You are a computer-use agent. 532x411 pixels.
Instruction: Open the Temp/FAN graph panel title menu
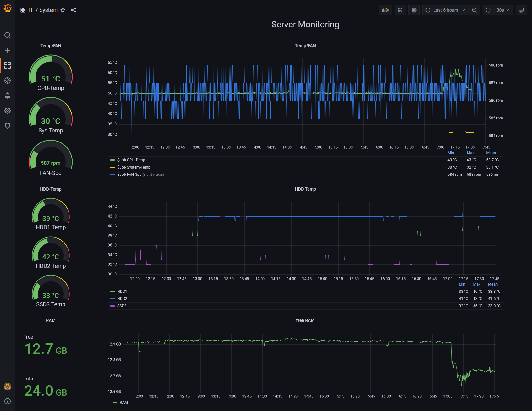pyautogui.click(x=305, y=46)
